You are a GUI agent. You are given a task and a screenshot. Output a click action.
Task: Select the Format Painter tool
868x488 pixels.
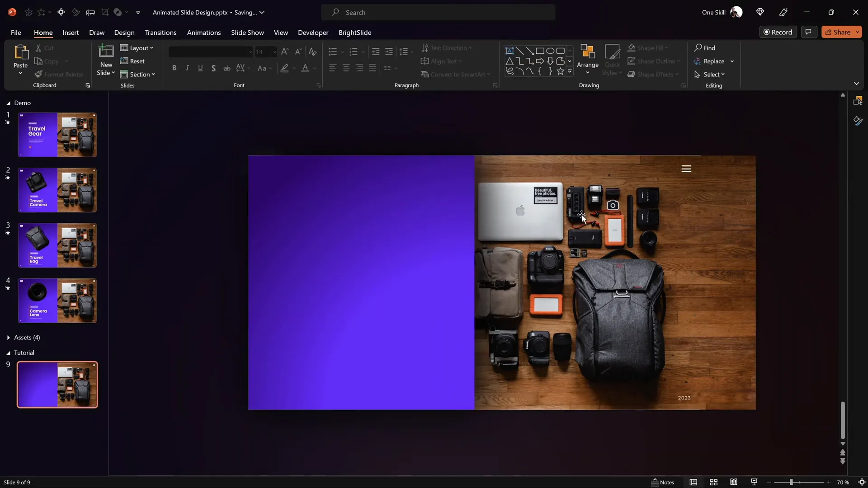[59, 75]
